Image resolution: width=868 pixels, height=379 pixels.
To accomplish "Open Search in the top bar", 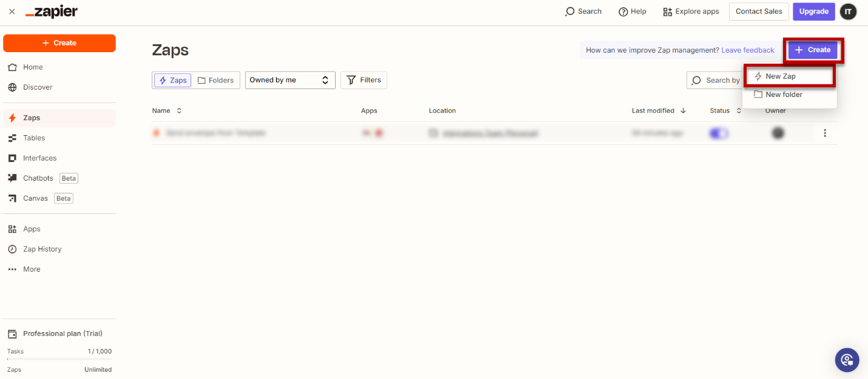I will click(x=583, y=12).
